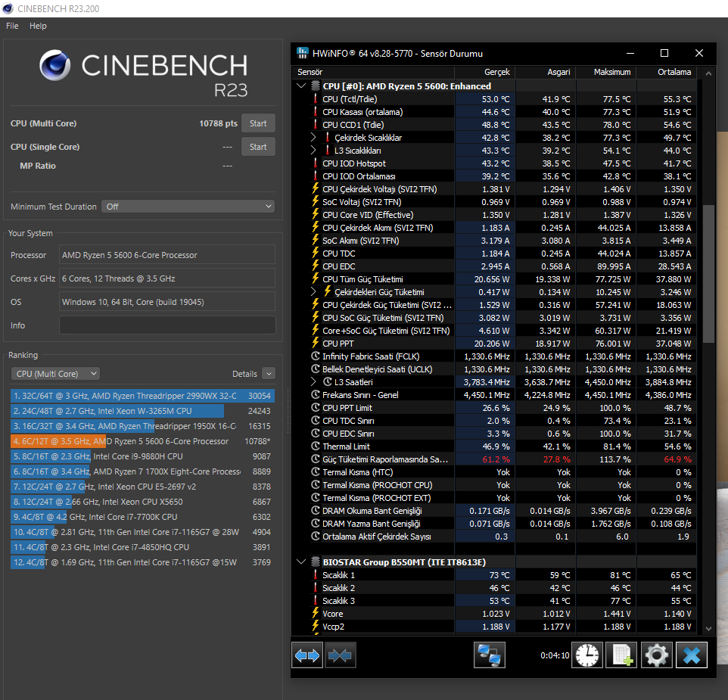Collapse the CPU [#0] AMD Ryzen 5 5600 group

point(301,86)
